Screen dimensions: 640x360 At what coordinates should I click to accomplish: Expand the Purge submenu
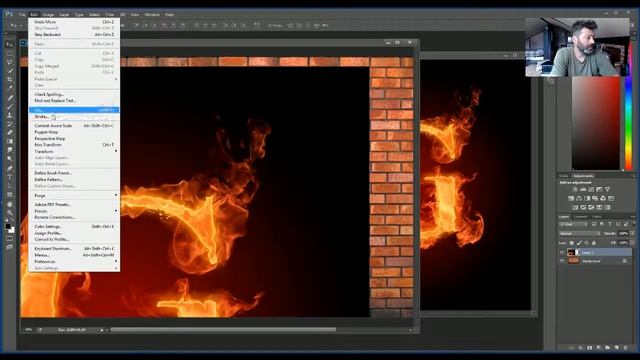click(x=74, y=196)
